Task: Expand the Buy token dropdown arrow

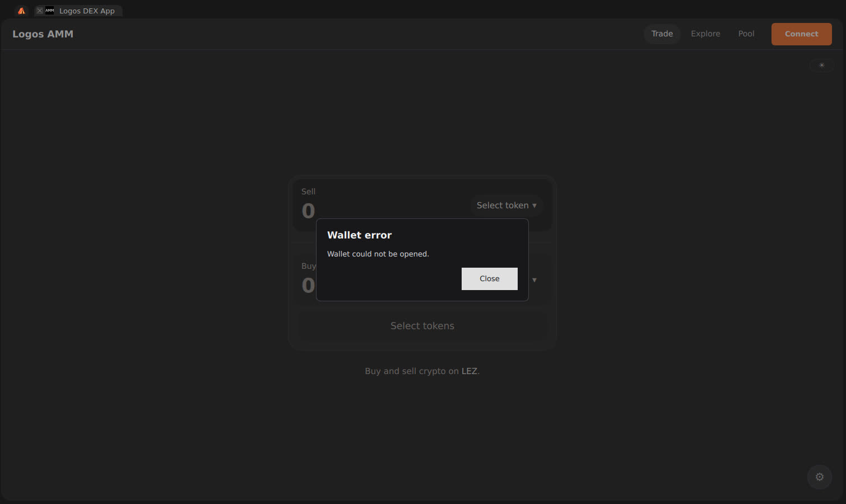Action: click(534, 280)
